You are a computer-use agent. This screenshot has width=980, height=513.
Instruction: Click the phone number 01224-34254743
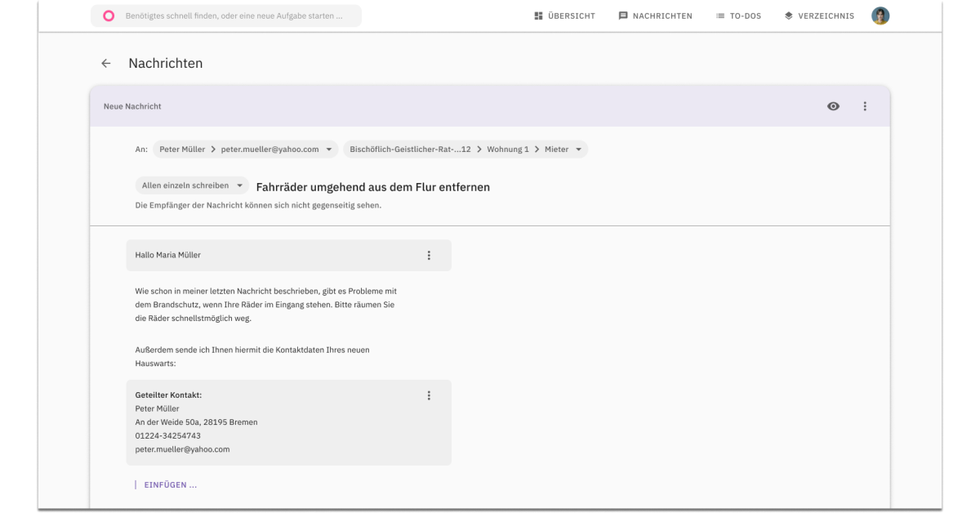167,435
